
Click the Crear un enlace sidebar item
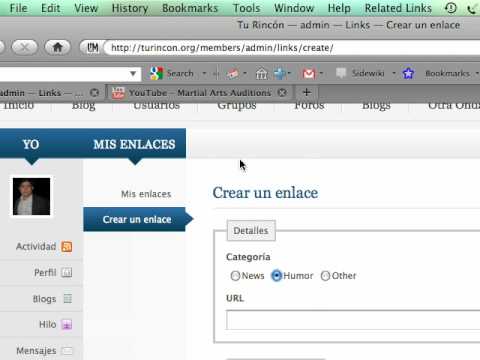point(135,219)
